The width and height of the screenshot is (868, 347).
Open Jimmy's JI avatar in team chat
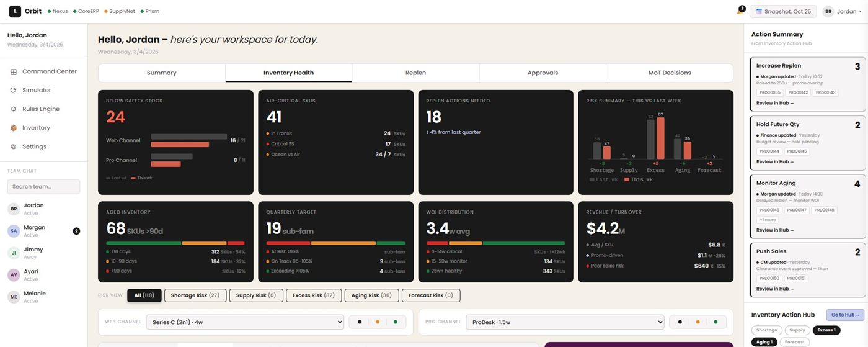click(x=14, y=253)
